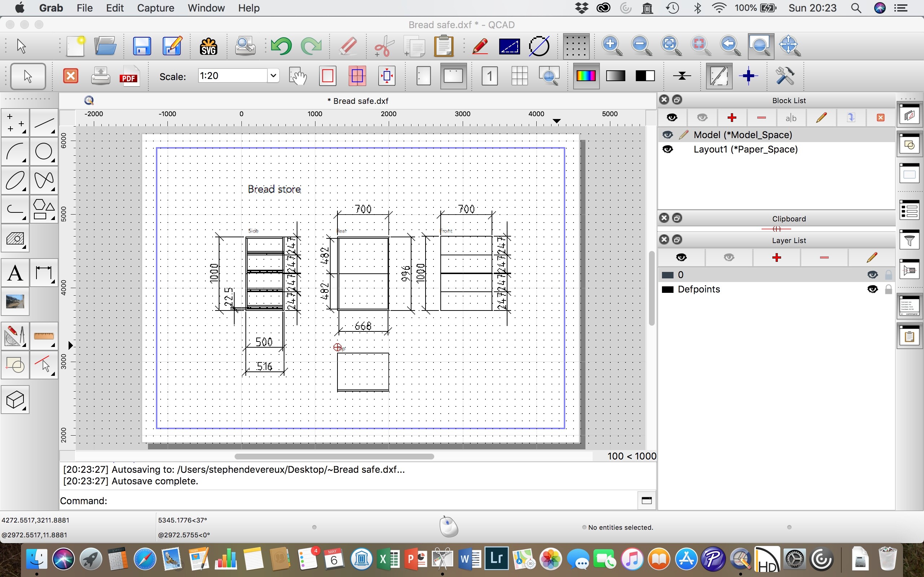Select full color mode swatch

(x=586, y=76)
